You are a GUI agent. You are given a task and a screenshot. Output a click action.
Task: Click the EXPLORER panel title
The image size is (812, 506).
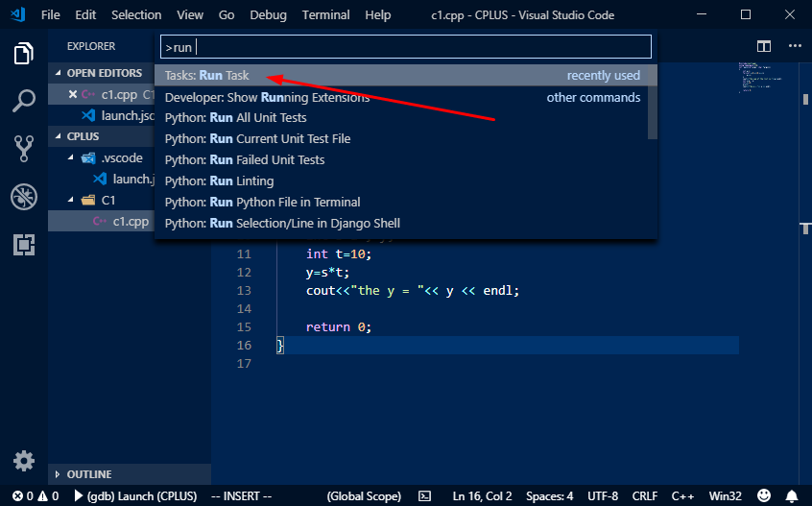(x=91, y=46)
